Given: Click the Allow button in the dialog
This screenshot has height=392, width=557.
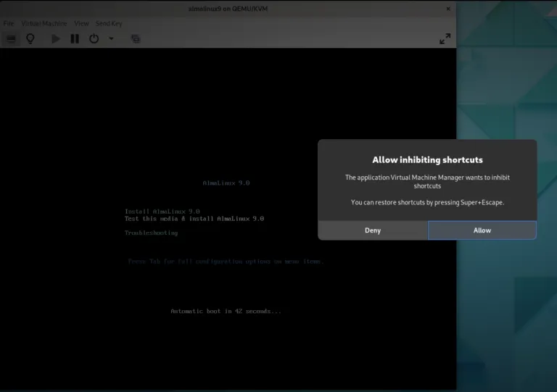Looking at the screenshot, I should (x=482, y=230).
